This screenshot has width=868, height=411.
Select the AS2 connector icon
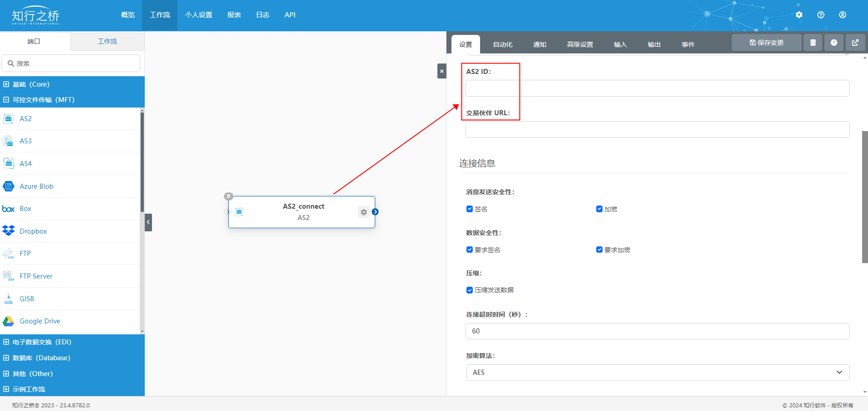click(8, 119)
